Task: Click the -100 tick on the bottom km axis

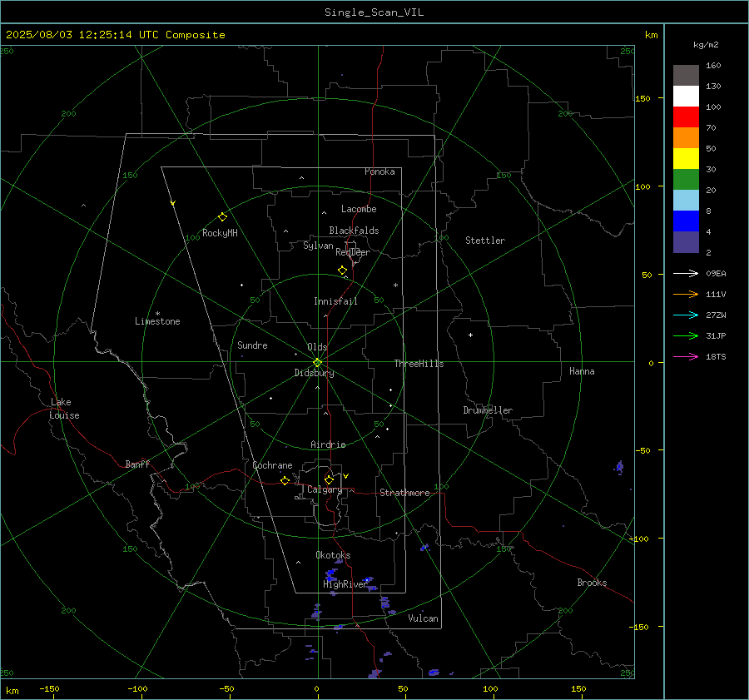Action: coord(137,688)
